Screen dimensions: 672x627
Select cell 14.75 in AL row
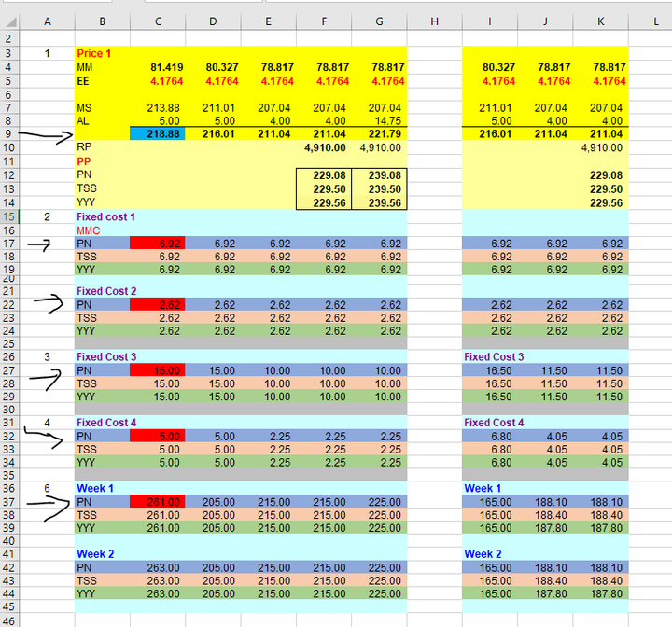[x=379, y=121]
